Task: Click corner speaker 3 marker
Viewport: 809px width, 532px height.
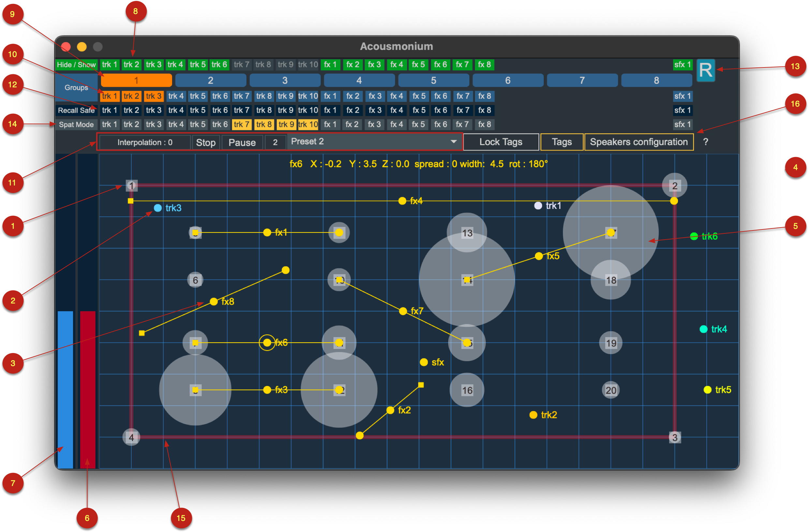Action: pyautogui.click(x=675, y=437)
